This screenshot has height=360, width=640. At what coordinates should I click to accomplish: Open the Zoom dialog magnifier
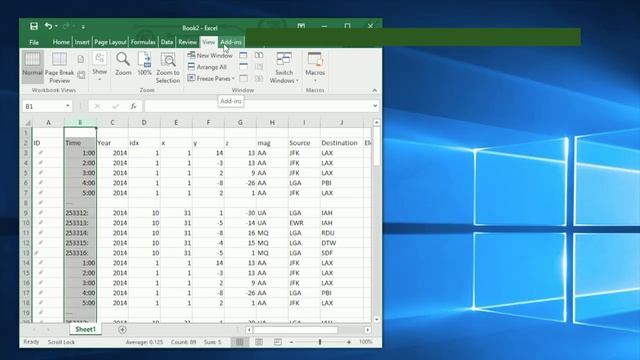[123, 64]
